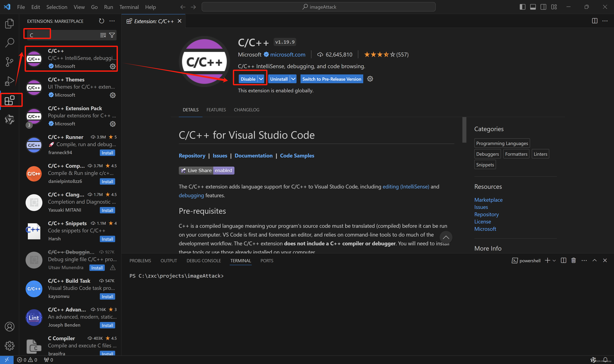614x364 pixels.
Task: Close the terminal panel
Action: [x=605, y=261]
